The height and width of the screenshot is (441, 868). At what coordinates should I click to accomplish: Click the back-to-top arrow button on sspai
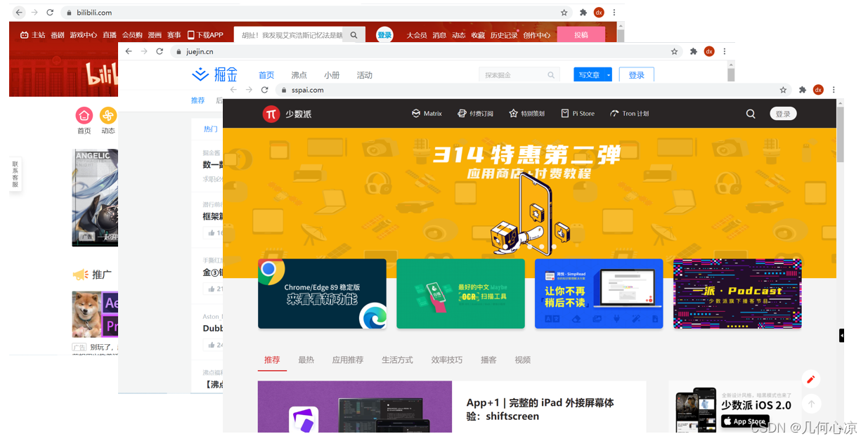(x=811, y=404)
